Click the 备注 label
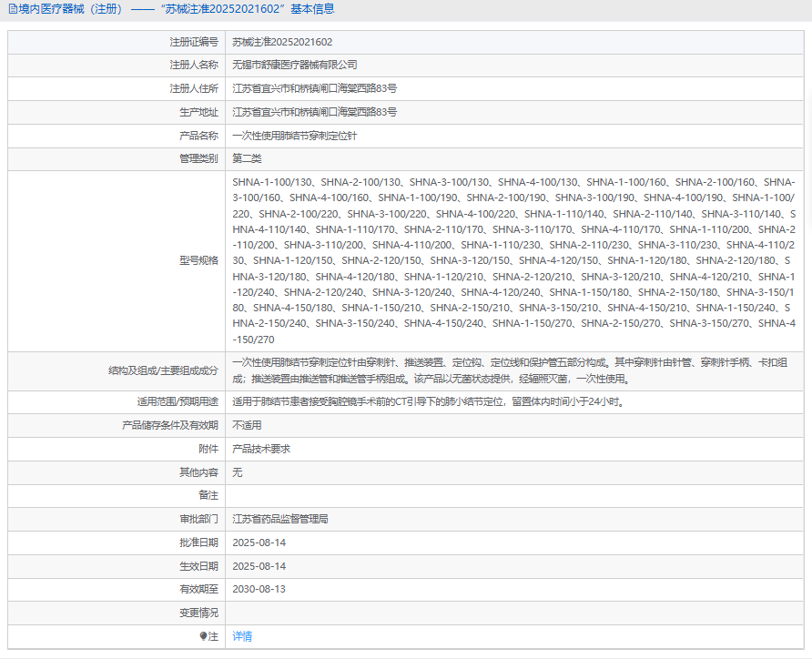This screenshot has width=812, height=659. (208, 495)
